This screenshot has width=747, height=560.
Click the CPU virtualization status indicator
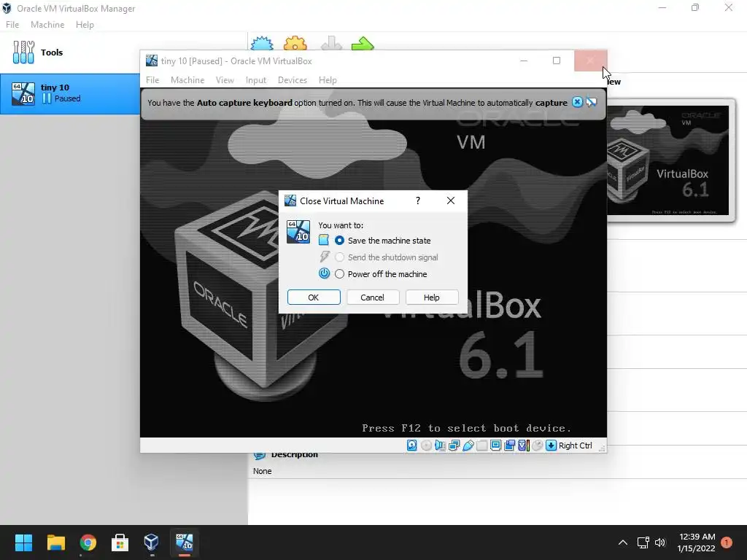click(523, 446)
